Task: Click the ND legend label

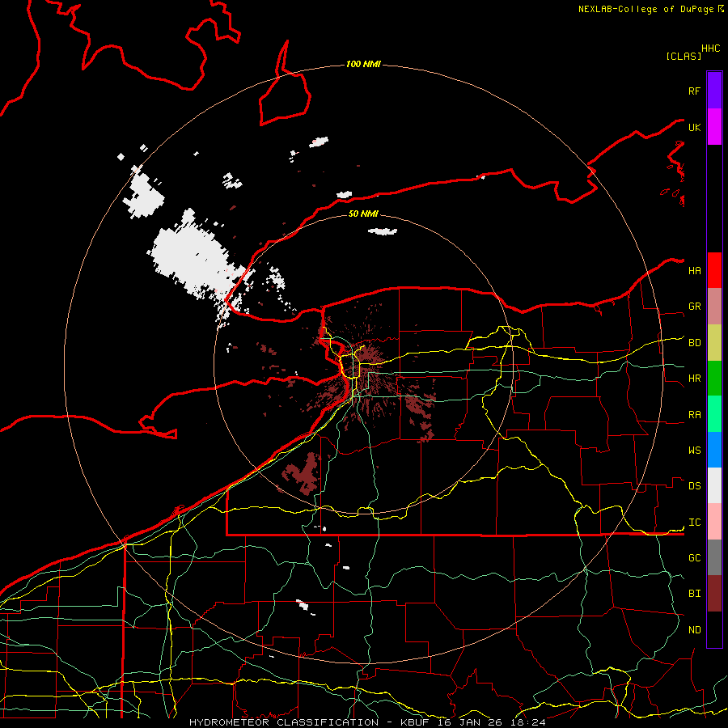Action: 694,630
